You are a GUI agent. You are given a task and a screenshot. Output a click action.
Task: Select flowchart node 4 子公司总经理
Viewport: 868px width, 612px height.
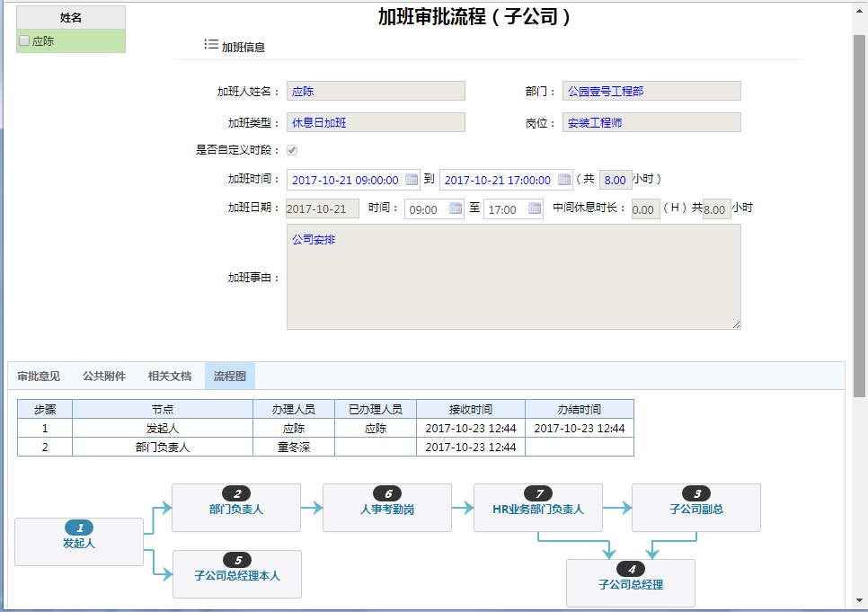[631, 583]
